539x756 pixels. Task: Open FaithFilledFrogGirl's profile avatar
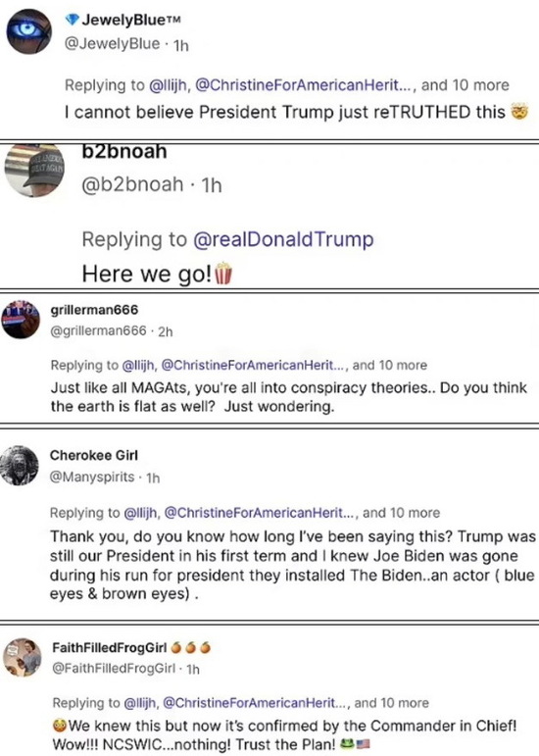click(23, 658)
